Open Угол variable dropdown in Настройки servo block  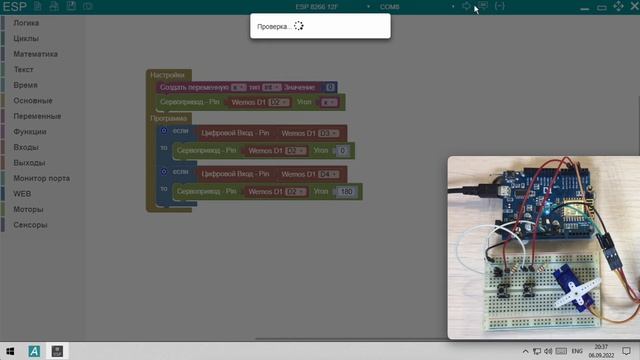click(329, 102)
